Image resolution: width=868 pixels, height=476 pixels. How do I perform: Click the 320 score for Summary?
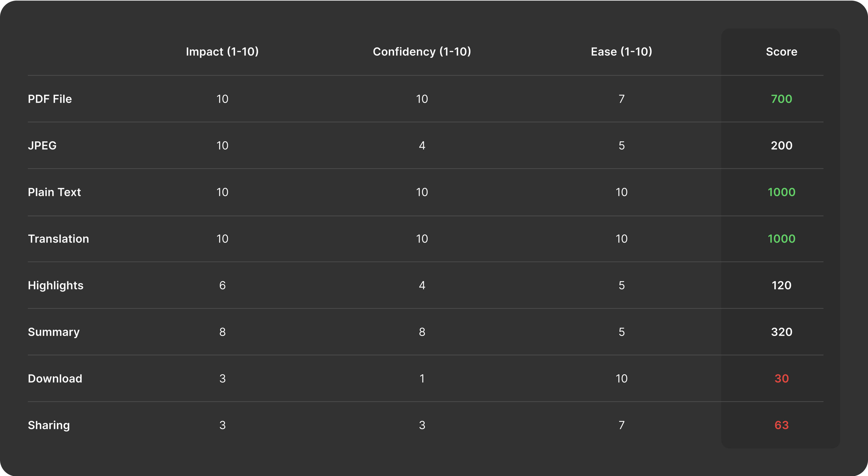pos(781,332)
